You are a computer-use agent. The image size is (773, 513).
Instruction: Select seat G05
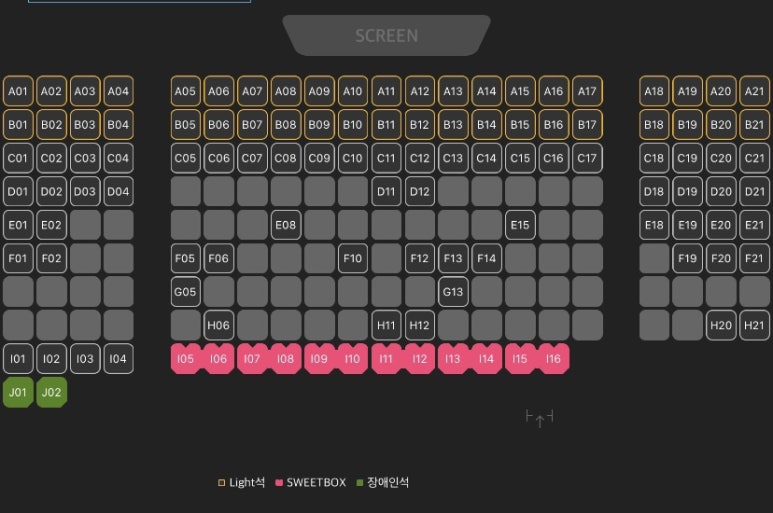coord(185,292)
